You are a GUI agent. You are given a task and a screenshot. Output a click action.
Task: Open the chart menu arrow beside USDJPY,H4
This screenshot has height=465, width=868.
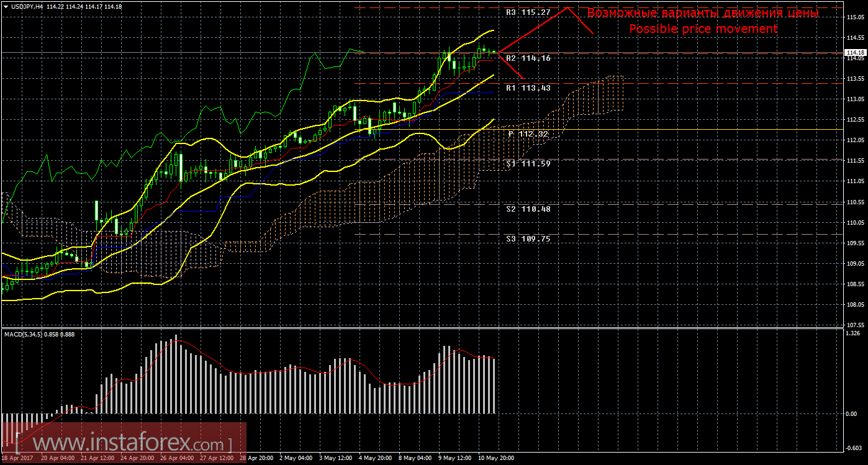(x=5, y=6)
